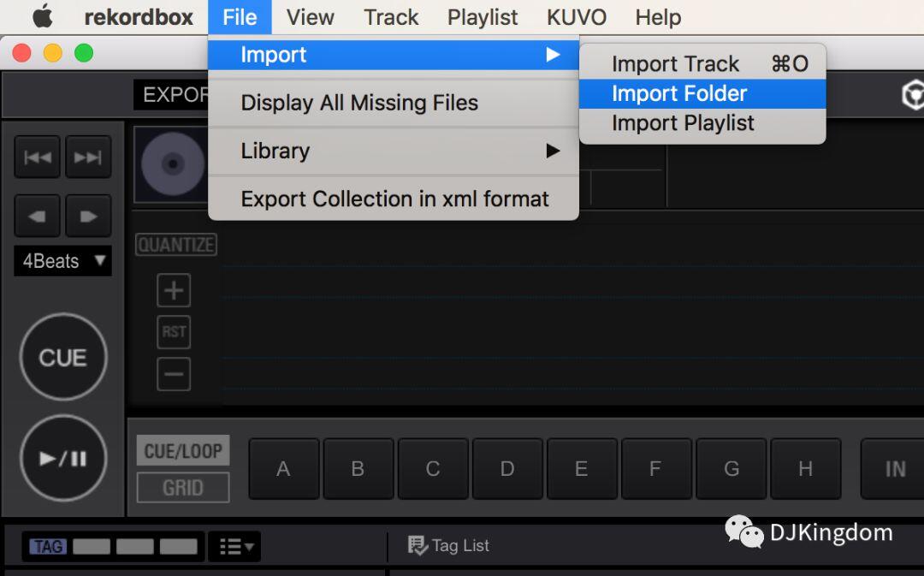Click the green fullscreen window button
Screen dimensions: 924x576
point(84,53)
